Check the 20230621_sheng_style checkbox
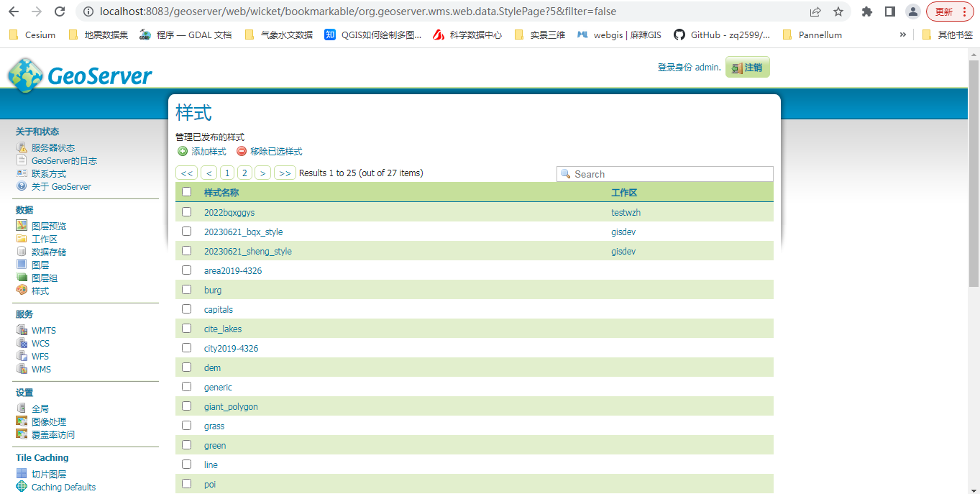Image resolution: width=980 pixels, height=494 pixels. pyautogui.click(x=187, y=251)
